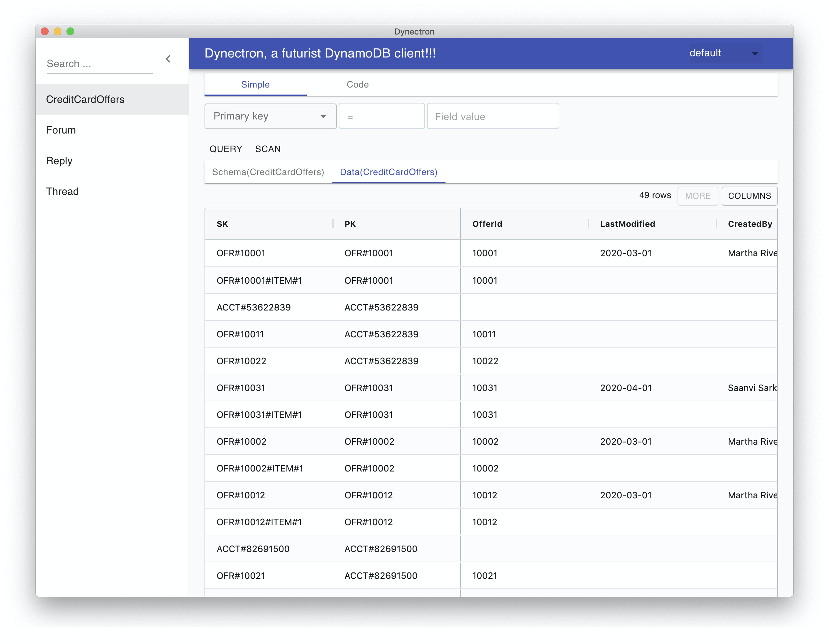
Task: Expand the Primary key dropdown
Action: [x=270, y=116]
